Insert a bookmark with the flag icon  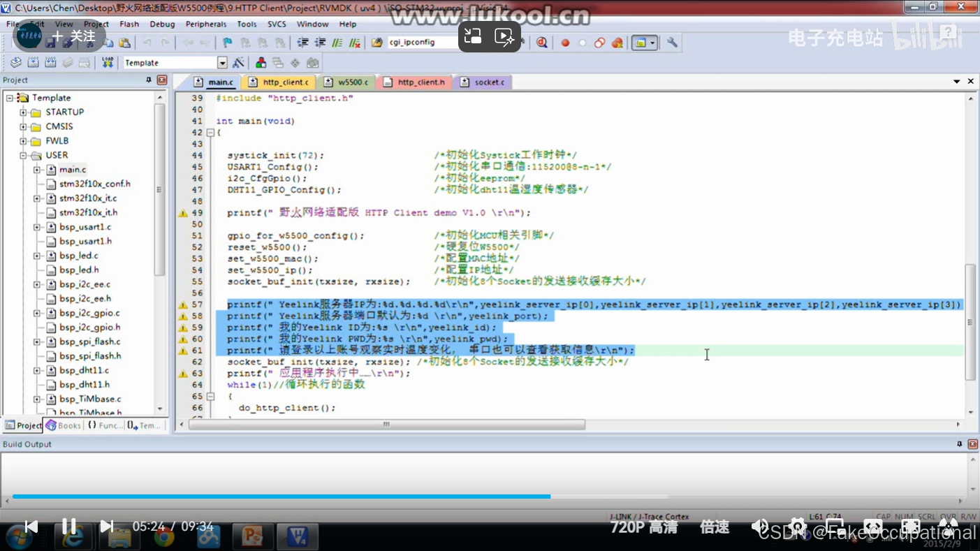tap(227, 43)
